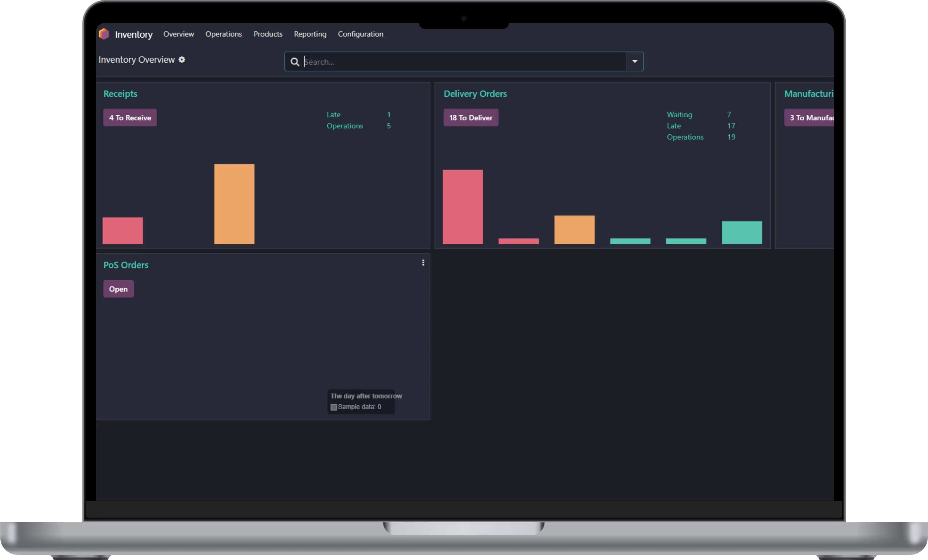Open the Late receipts link
928x560 pixels.
pos(333,114)
